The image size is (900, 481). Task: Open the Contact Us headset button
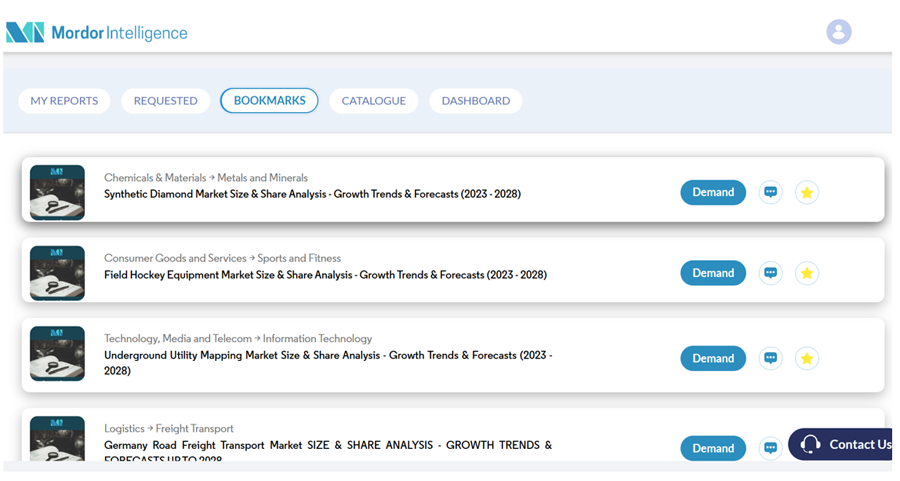coord(840,444)
